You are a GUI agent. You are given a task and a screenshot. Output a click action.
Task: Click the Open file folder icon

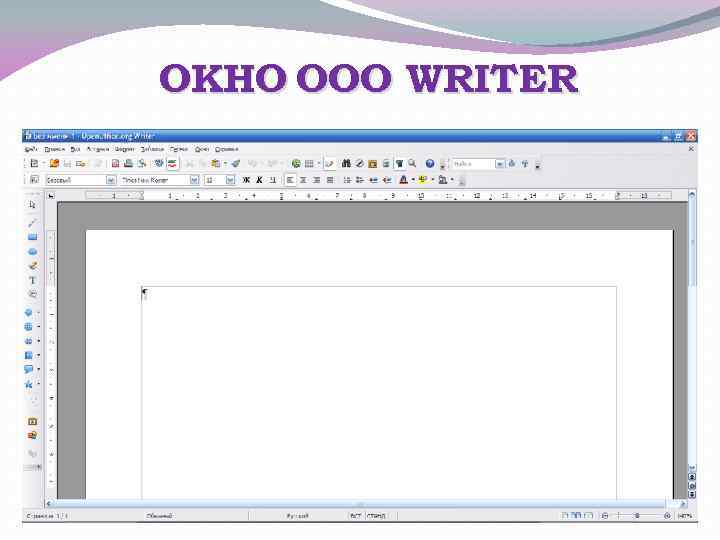pos(54,163)
